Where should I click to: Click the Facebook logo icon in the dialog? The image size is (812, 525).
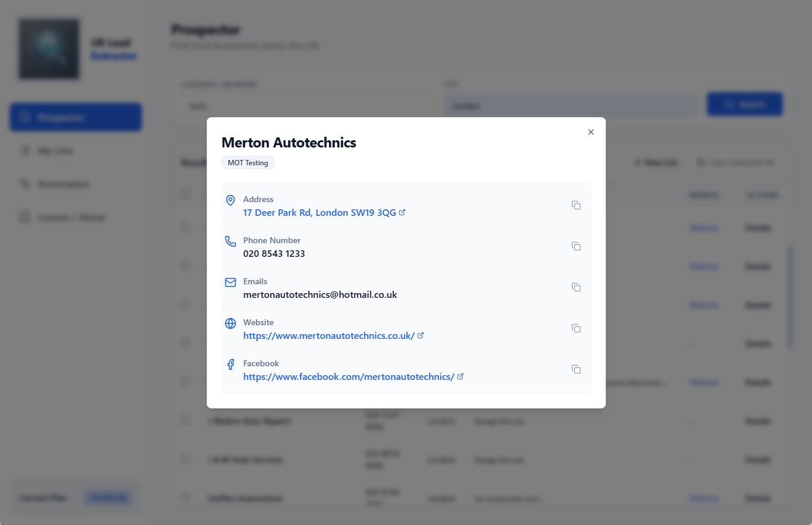click(x=230, y=364)
